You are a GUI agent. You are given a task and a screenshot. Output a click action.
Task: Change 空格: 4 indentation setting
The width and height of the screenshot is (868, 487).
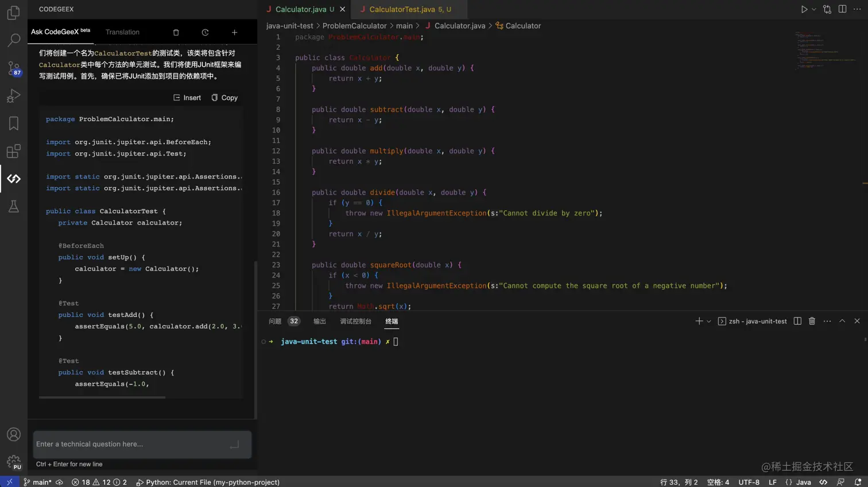click(718, 482)
